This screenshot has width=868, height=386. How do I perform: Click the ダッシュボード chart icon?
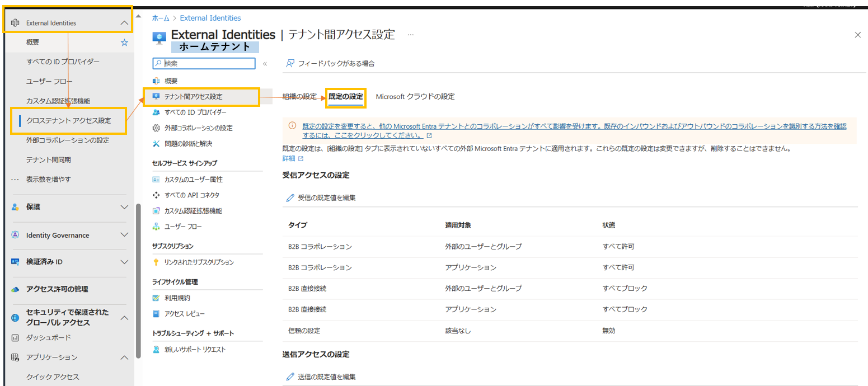[15, 338]
